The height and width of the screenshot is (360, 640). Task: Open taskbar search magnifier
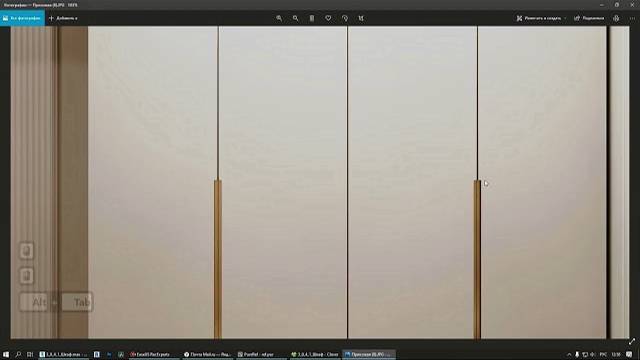pyautogui.click(x=18, y=355)
